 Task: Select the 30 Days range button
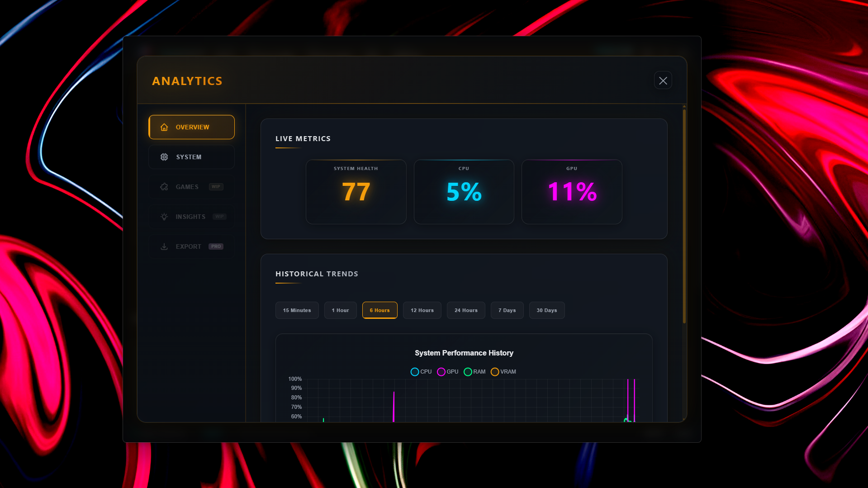click(546, 310)
